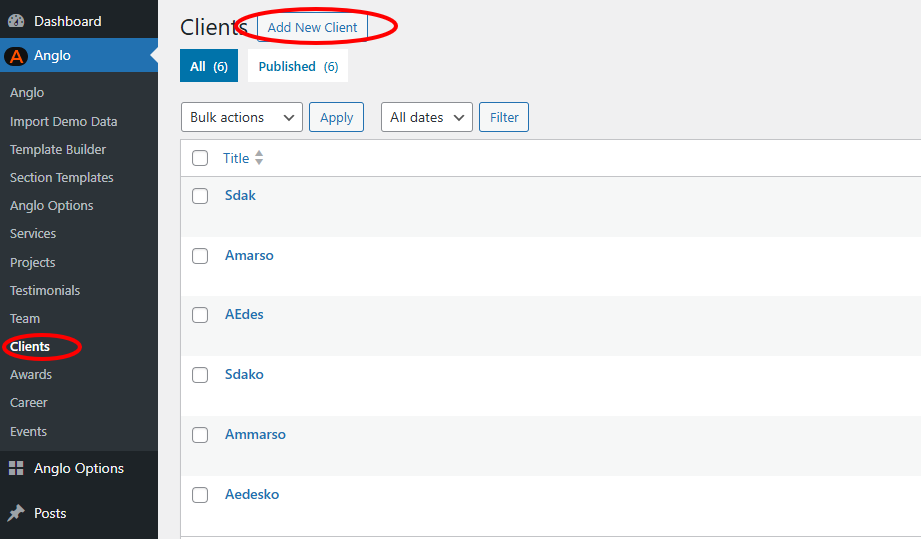Open the Ammarso client link
Image resolution: width=921 pixels, height=539 pixels.
point(255,434)
